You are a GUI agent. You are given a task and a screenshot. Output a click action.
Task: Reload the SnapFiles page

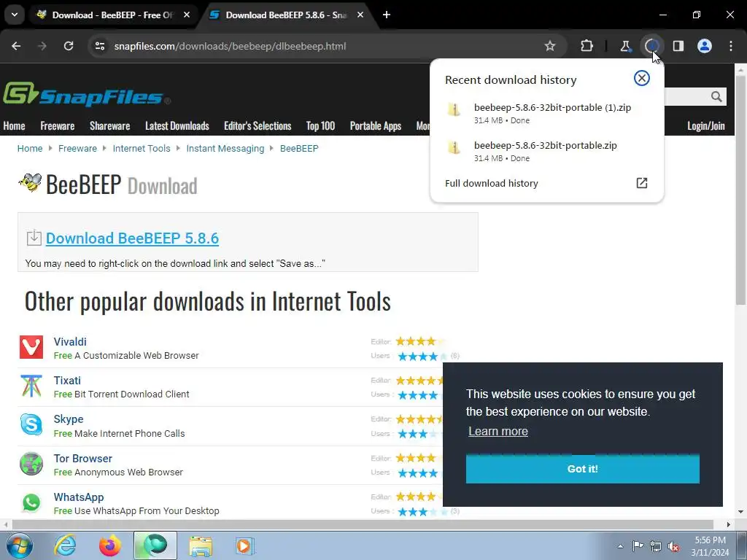coord(69,46)
